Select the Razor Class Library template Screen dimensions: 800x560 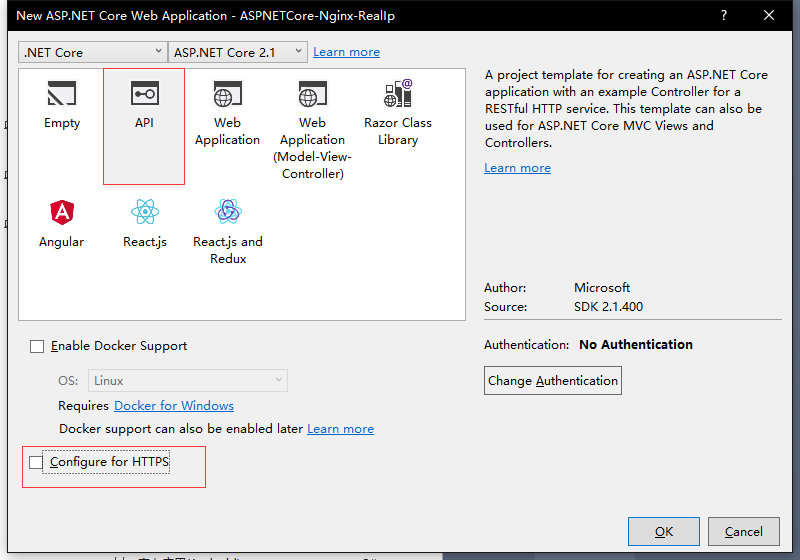(x=398, y=96)
